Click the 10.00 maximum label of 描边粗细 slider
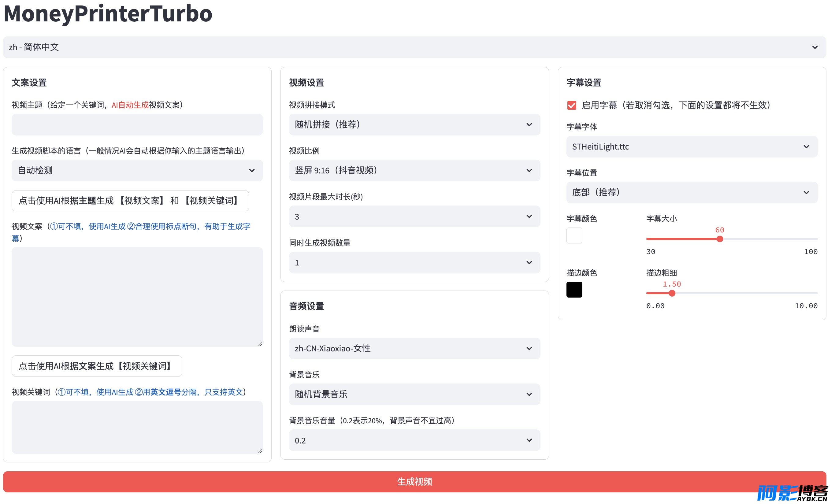 806,306
